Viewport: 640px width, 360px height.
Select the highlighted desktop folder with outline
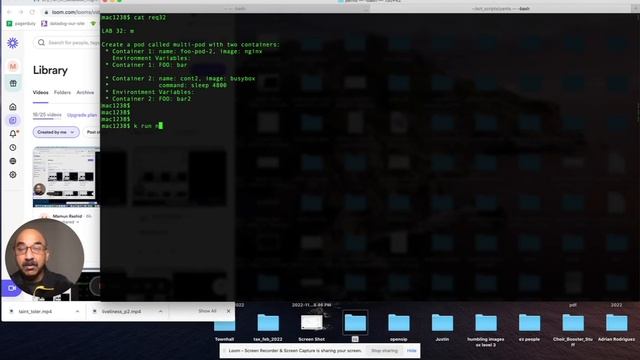[x=355, y=325]
